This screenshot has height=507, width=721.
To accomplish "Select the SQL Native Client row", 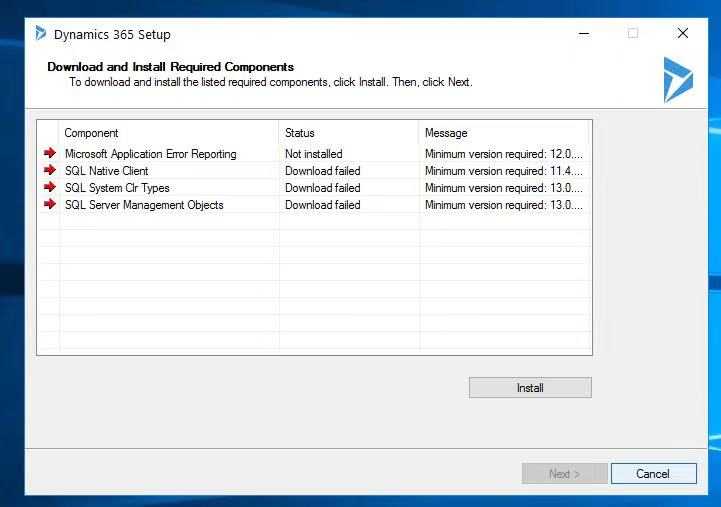I will click(314, 171).
